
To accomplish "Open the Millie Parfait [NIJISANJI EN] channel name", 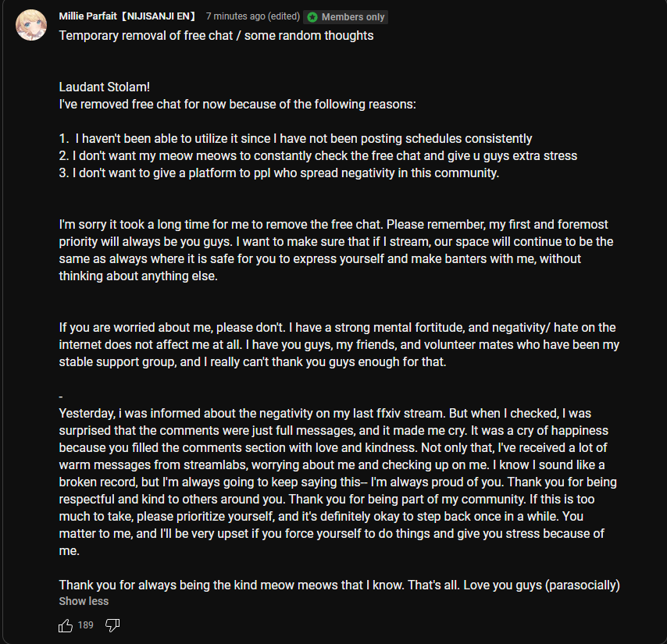I will pyautogui.click(x=127, y=16).
